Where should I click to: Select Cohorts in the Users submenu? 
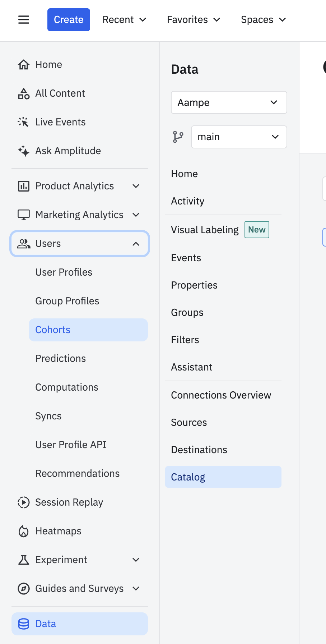click(53, 330)
